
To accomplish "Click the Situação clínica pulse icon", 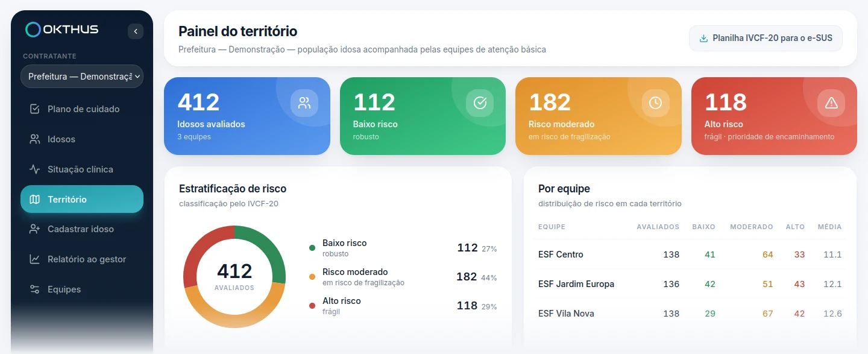I will pyautogui.click(x=35, y=169).
